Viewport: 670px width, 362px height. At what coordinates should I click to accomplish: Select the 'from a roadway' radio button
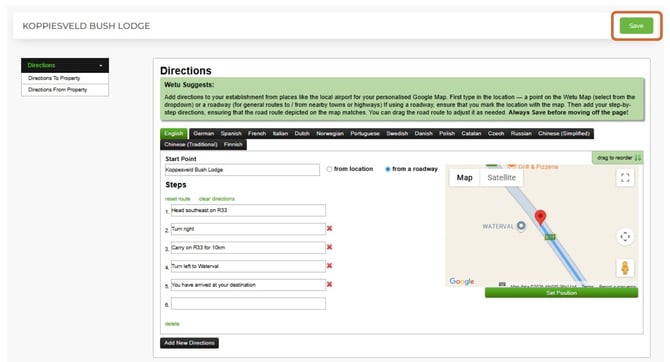click(x=388, y=169)
